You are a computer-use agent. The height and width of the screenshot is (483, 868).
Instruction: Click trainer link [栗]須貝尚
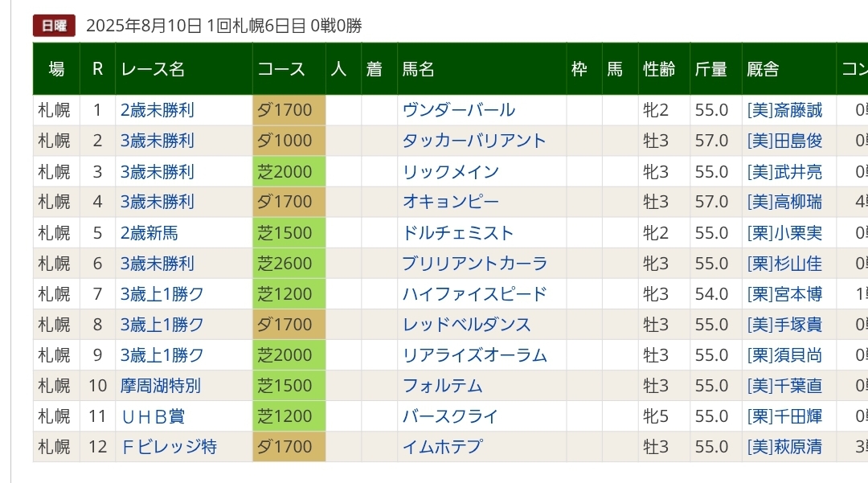[x=784, y=355]
